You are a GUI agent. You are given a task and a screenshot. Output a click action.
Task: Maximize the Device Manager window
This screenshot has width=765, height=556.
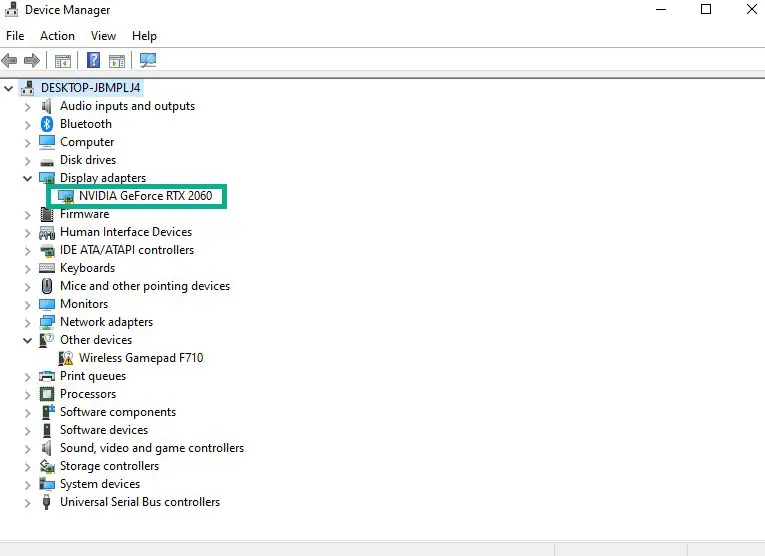coord(705,9)
